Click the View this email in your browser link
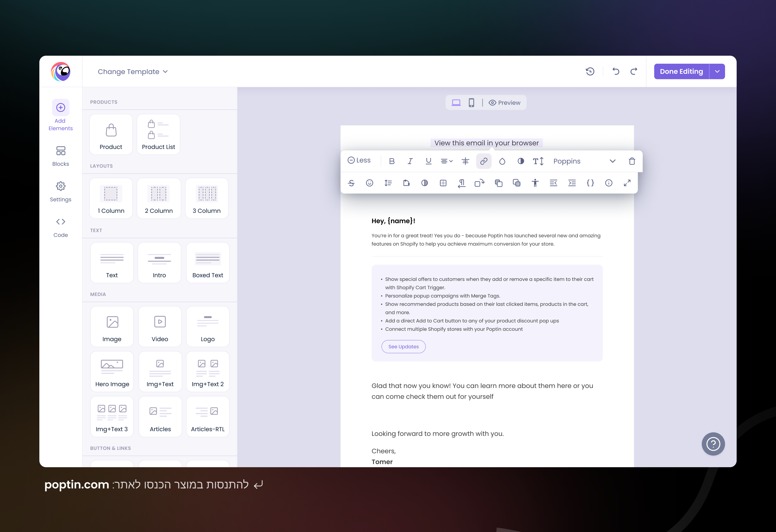This screenshot has width=776, height=532. click(x=486, y=143)
